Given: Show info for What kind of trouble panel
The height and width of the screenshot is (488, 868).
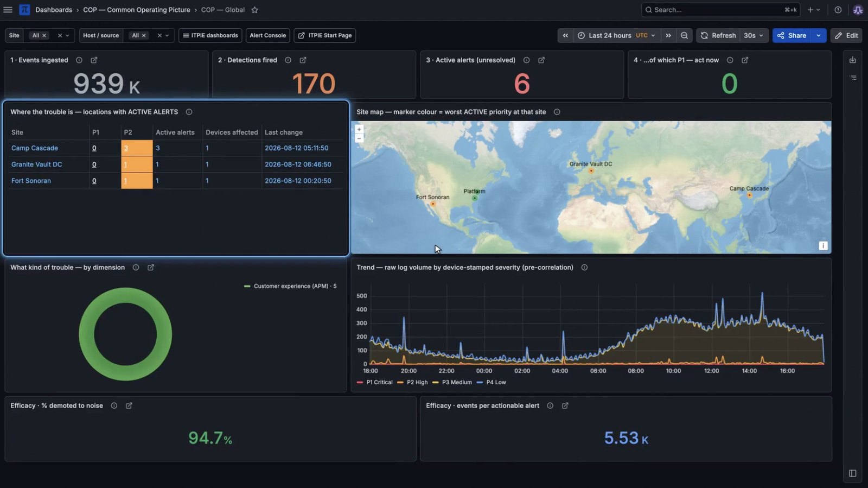Looking at the screenshot, I should pos(136,268).
